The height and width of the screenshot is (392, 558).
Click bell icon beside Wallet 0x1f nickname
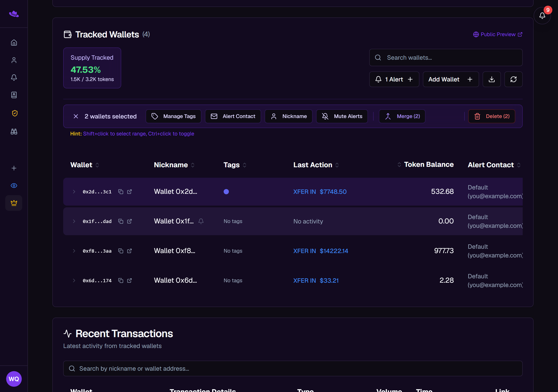click(x=201, y=221)
